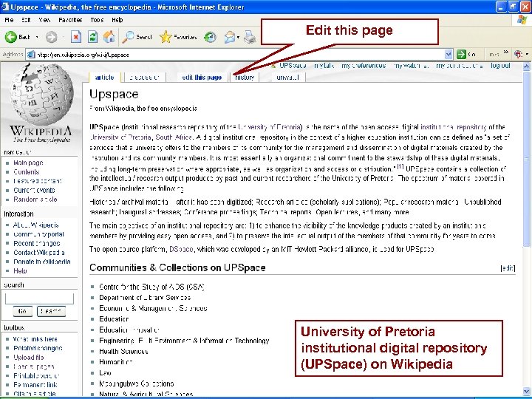Open my contributions link
The height and width of the screenshot is (399, 532).
(460, 66)
